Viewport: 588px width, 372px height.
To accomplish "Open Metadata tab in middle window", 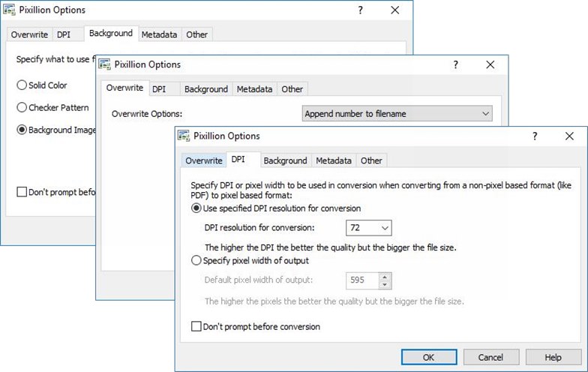I will click(255, 89).
